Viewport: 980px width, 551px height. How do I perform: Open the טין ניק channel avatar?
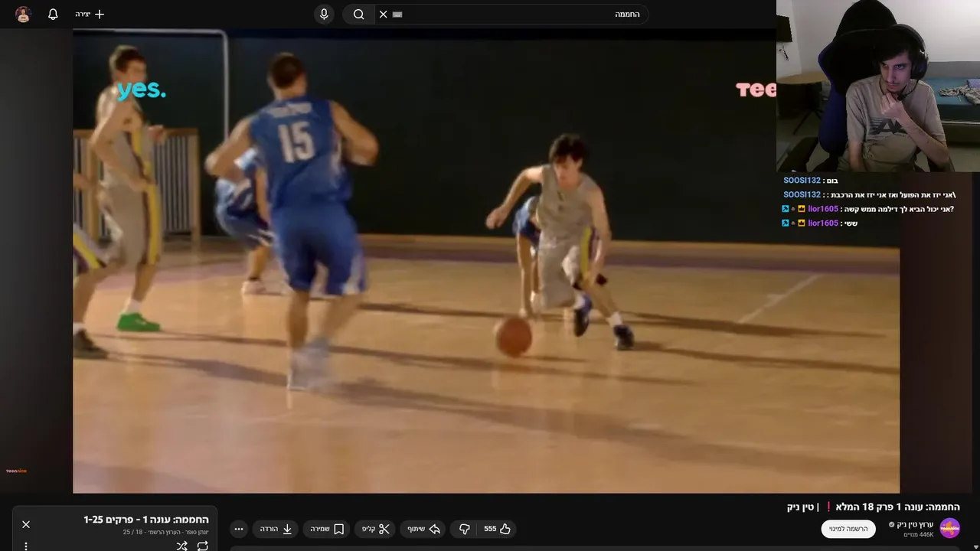pos(949,528)
